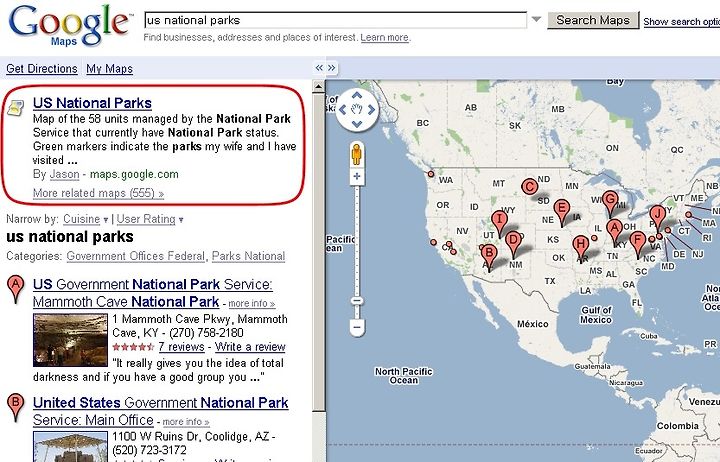Zoom out with the minus button
The image size is (720, 462).
(x=357, y=327)
